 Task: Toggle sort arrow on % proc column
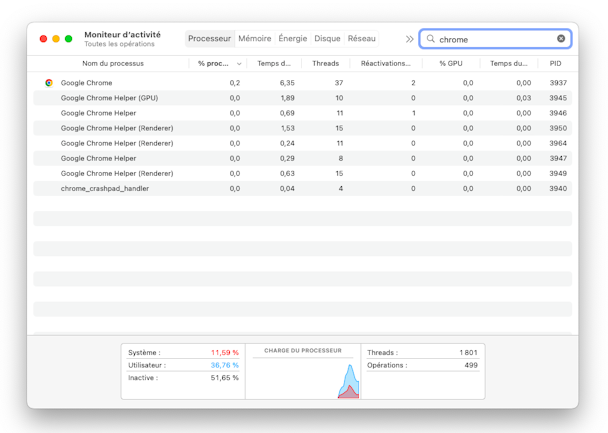pos(239,64)
